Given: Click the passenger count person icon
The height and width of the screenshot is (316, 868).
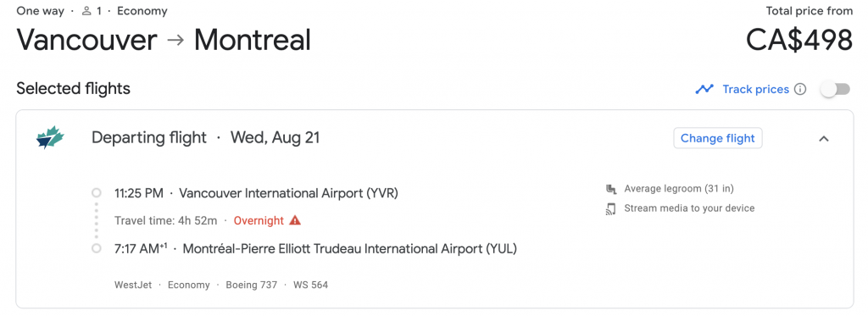Looking at the screenshot, I should tap(86, 11).
